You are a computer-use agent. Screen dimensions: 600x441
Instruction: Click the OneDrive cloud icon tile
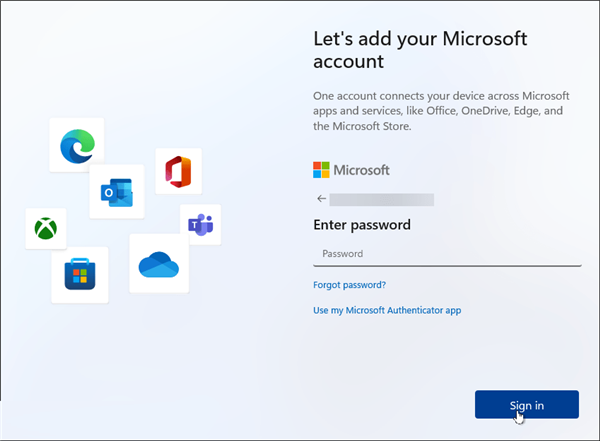pos(159,264)
